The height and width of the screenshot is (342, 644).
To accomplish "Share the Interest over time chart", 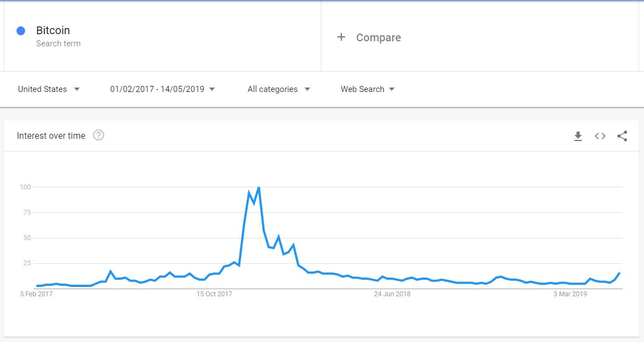I will tap(622, 136).
